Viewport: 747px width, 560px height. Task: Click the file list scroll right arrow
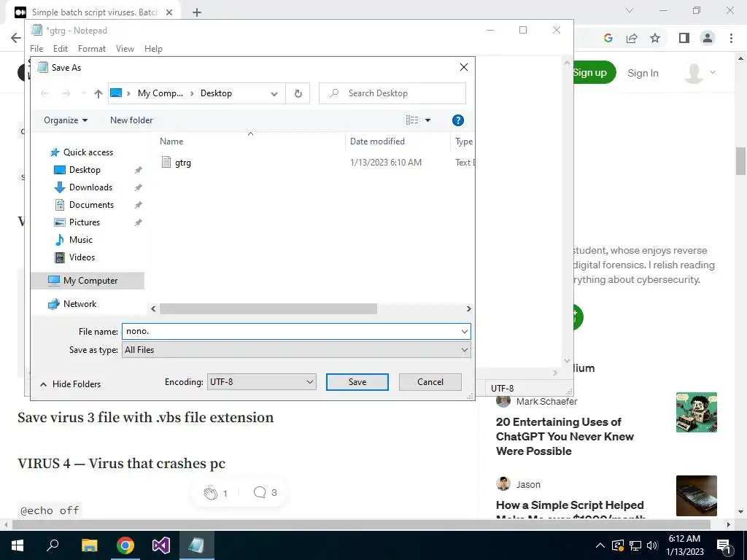pos(469,309)
